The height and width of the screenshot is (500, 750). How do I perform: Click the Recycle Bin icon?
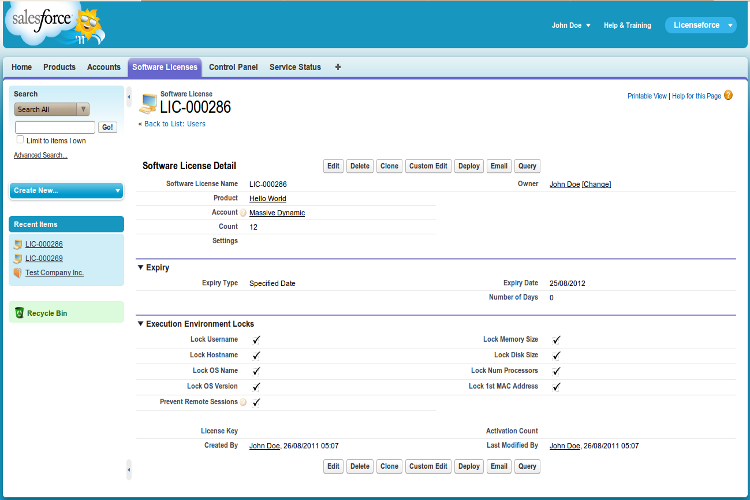[x=19, y=313]
